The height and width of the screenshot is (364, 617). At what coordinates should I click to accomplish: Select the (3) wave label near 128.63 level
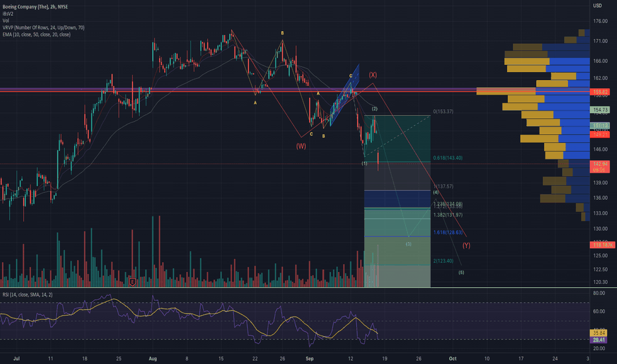tap(408, 244)
